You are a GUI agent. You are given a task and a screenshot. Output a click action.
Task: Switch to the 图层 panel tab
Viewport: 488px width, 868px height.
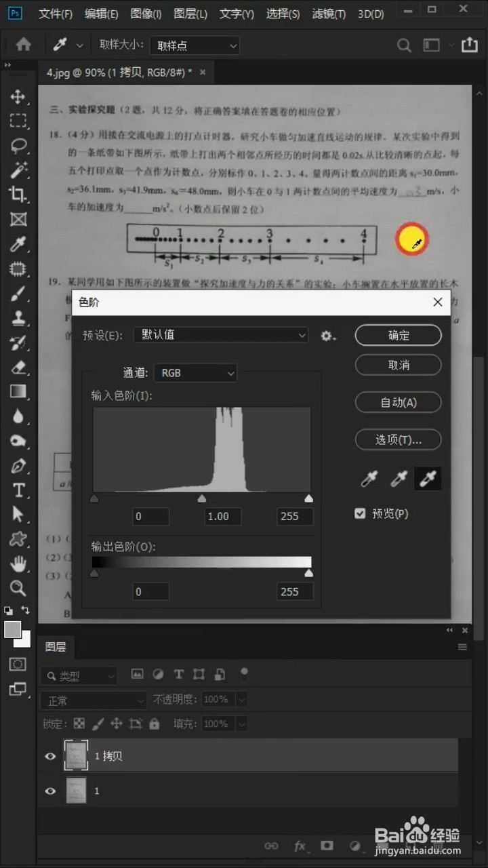click(56, 647)
